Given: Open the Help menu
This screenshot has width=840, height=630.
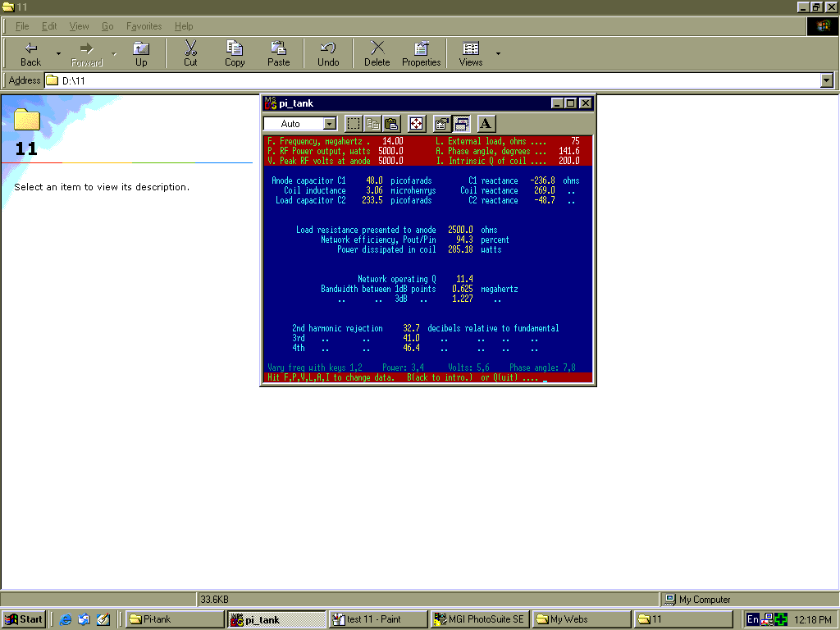Looking at the screenshot, I should coord(184,26).
